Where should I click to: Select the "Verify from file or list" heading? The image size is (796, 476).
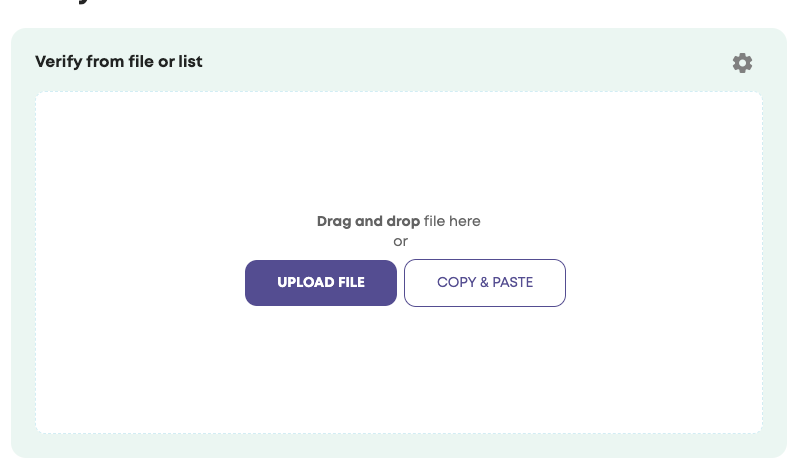[x=119, y=62]
